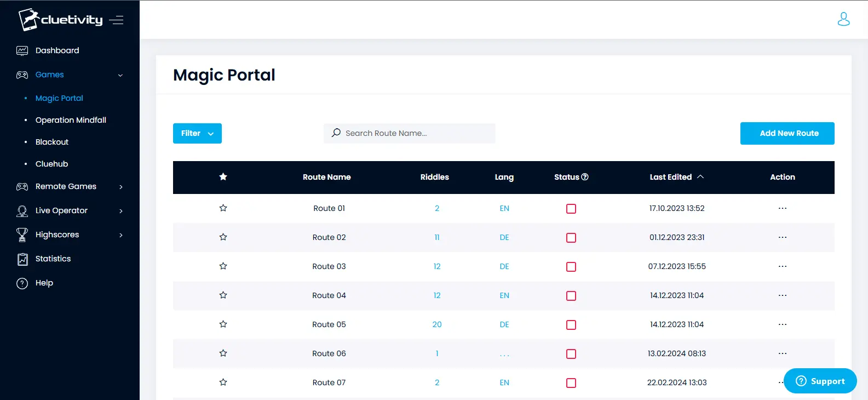The width and height of the screenshot is (868, 400).
Task: Enable the status checkbox for Route 05
Action: click(571, 325)
